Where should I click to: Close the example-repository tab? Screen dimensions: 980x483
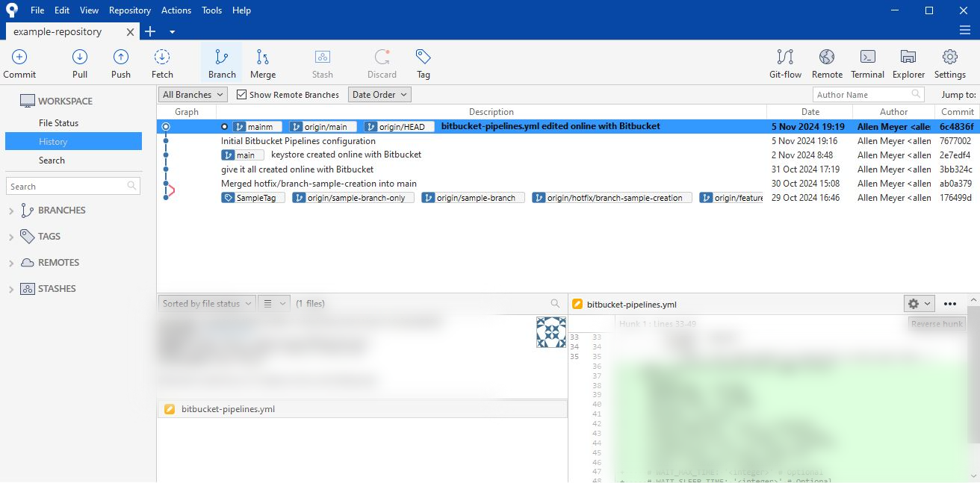131,32
